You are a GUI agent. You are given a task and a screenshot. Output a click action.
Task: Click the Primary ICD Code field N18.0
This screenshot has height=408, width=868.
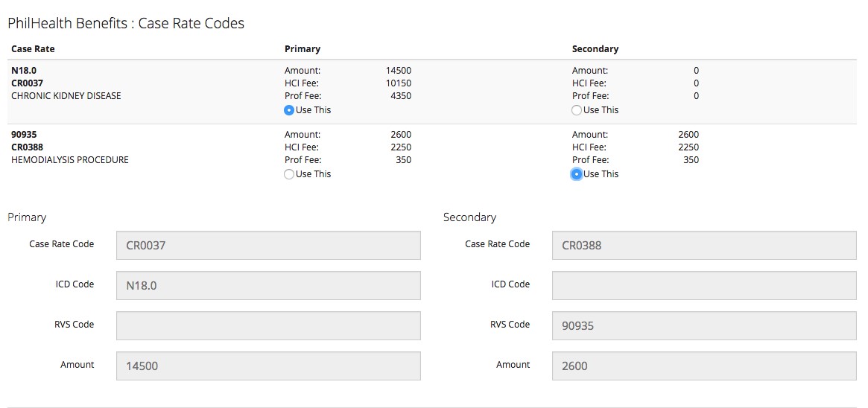point(268,285)
